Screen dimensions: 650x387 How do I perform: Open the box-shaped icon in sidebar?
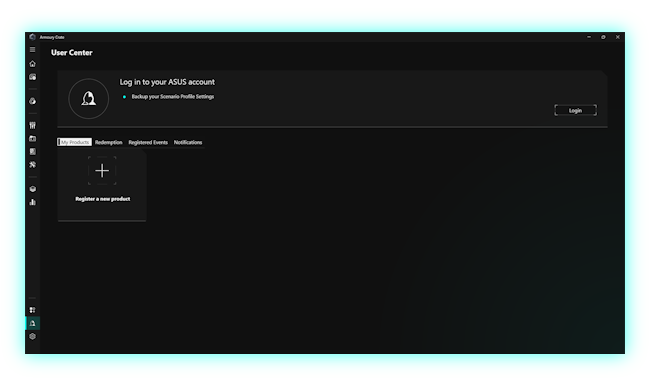(x=32, y=189)
